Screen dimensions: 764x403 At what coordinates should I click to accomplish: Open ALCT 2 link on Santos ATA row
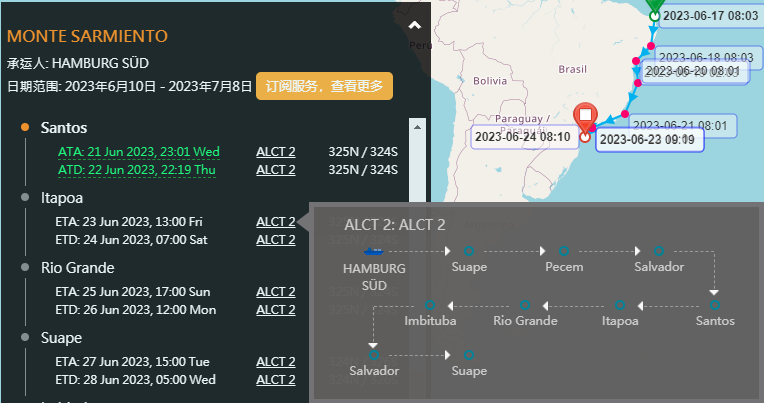click(x=276, y=152)
